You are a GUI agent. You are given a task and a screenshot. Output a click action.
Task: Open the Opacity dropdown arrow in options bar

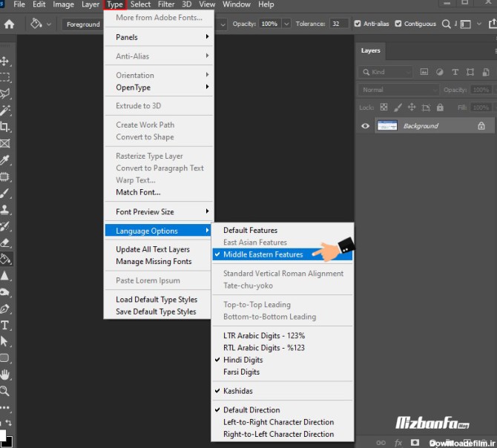[286, 24]
